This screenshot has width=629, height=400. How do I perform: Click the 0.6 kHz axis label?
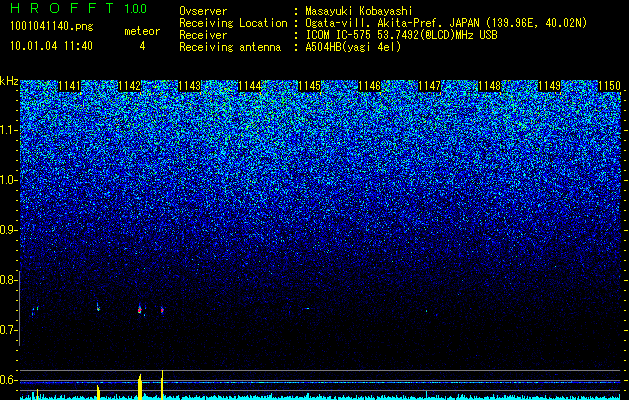[x=8, y=380]
